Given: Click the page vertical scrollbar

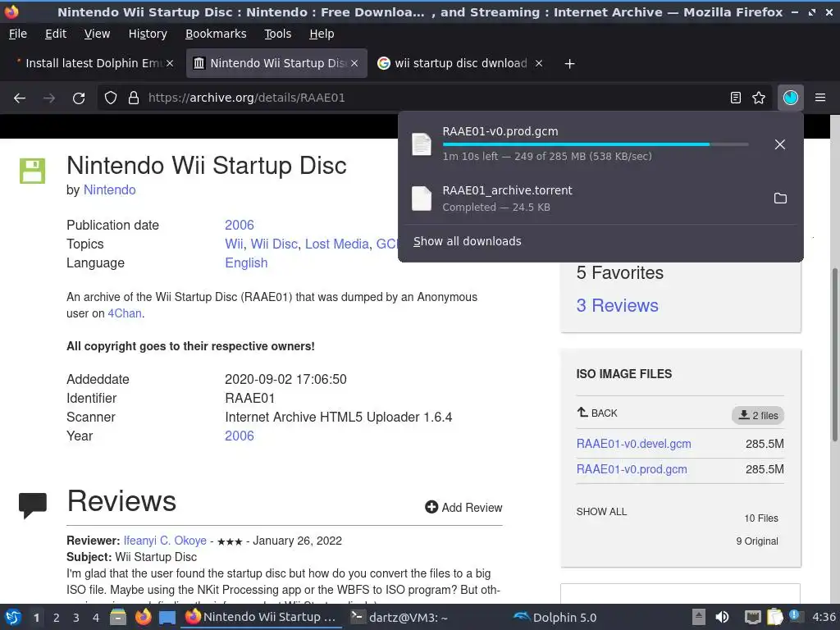Looking at the screenshot, I should click(x=834, y=354).
